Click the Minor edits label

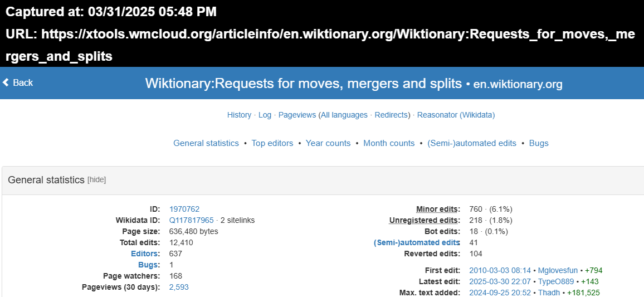[x=437, y=209]
